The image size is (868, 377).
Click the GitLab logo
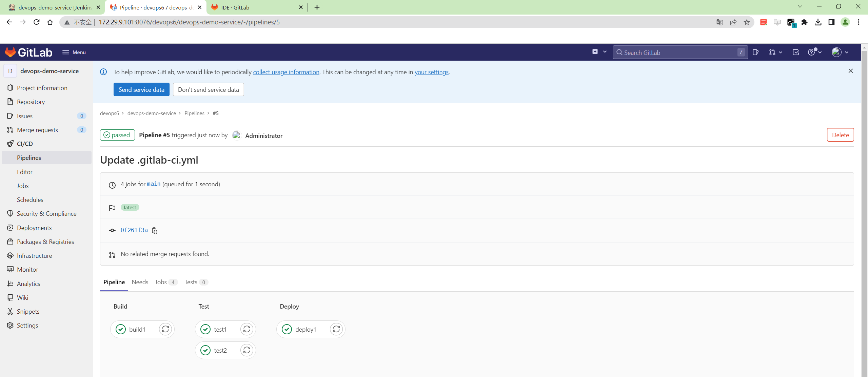[x=29, y=52]
